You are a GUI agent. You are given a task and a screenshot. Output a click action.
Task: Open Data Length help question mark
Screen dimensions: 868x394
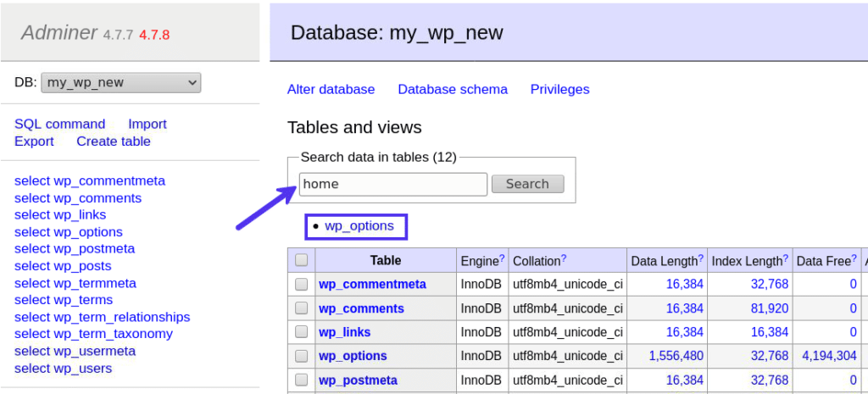701,258
